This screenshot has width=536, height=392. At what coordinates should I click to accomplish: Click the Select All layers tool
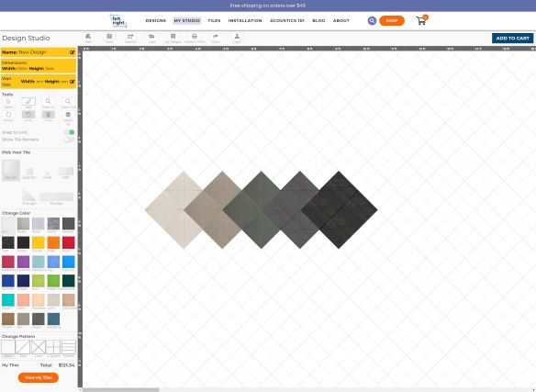point(68,115)
